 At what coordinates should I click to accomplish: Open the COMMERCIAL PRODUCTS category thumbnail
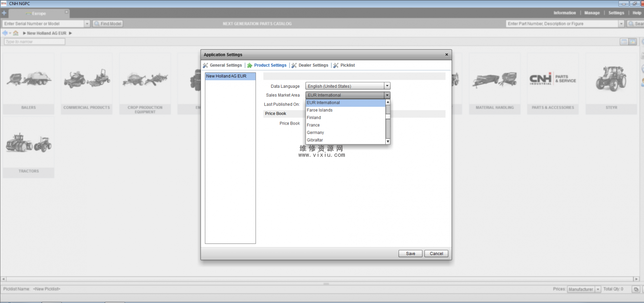(87, 83)
